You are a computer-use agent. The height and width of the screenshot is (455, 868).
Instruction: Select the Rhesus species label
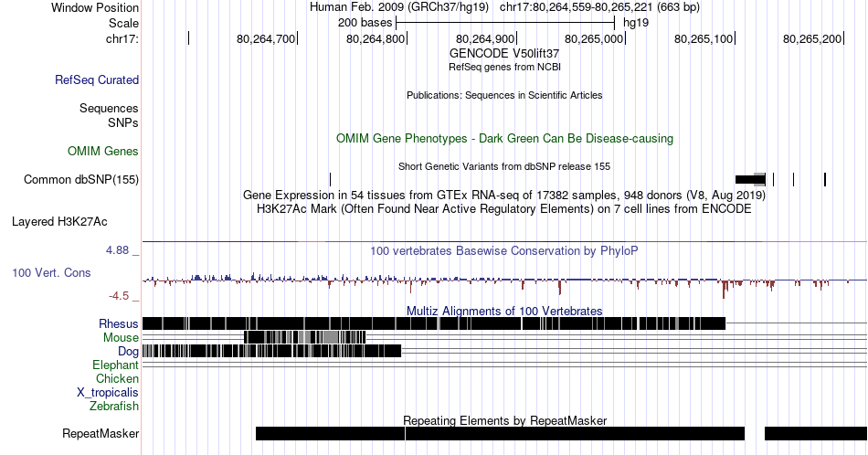pyautogui.click(x=119, y=323)
